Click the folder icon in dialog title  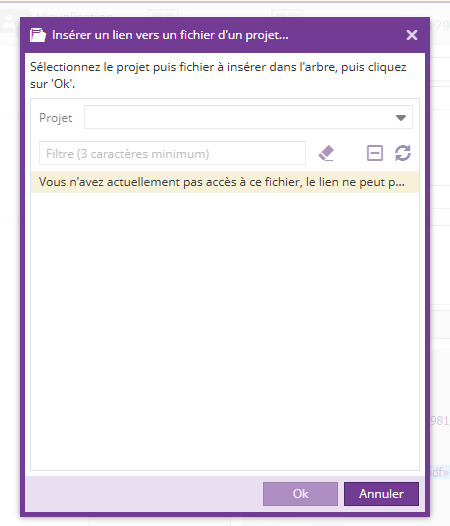(x=38, y=35)
